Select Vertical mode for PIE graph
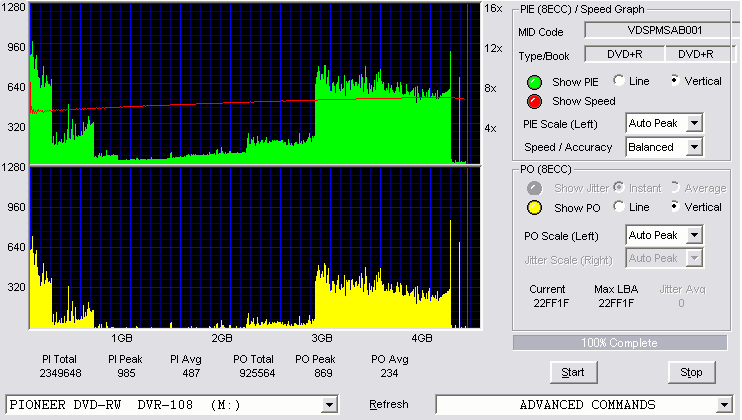 (675, 80)
